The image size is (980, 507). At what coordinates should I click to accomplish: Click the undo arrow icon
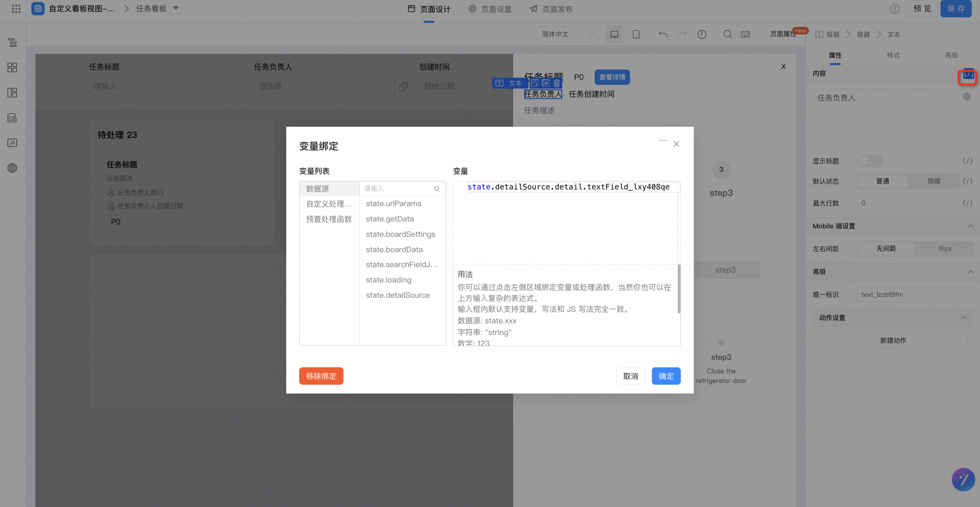[x=663, y=35]
